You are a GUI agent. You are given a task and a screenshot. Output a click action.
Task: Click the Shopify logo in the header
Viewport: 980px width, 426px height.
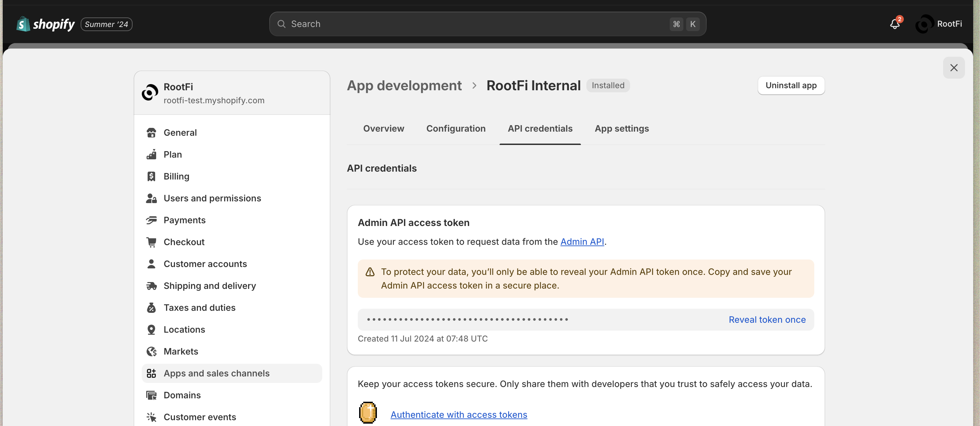(46, 24)
